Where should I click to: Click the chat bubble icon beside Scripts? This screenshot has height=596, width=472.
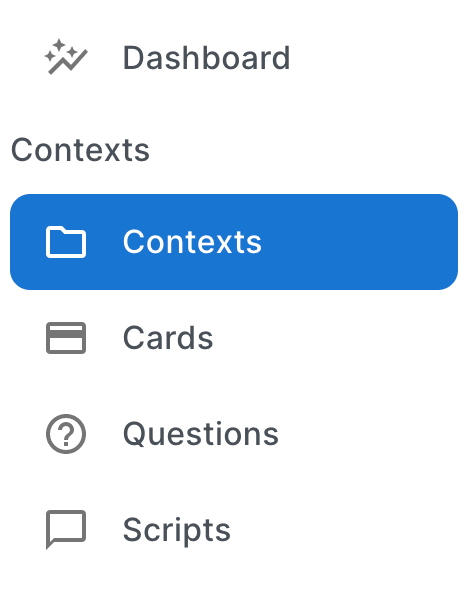point(66,529)
